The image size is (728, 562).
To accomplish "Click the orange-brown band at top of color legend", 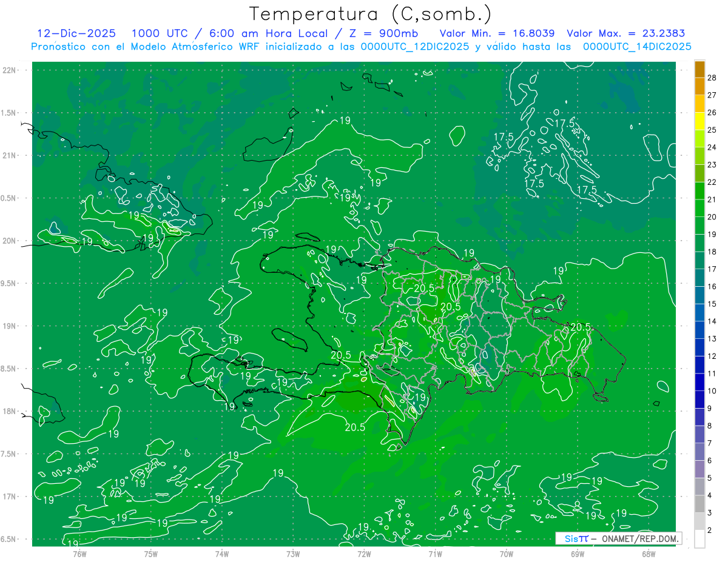I will [699, 69].
